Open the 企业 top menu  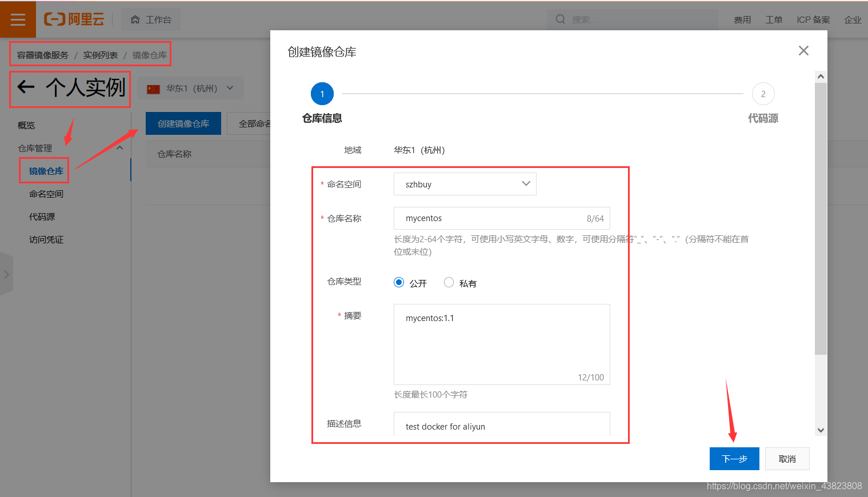pos(853,19)
